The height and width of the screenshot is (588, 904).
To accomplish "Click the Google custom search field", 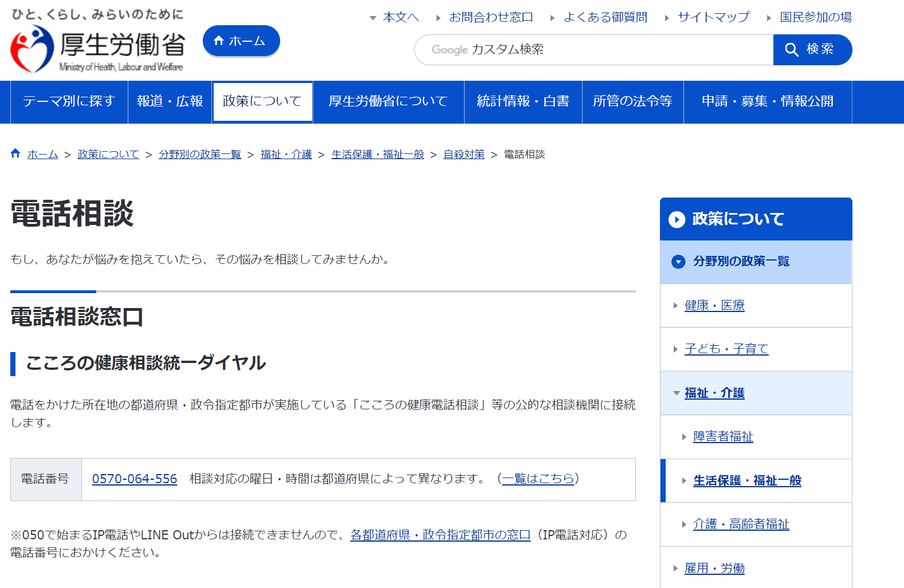I will point(594,50).
